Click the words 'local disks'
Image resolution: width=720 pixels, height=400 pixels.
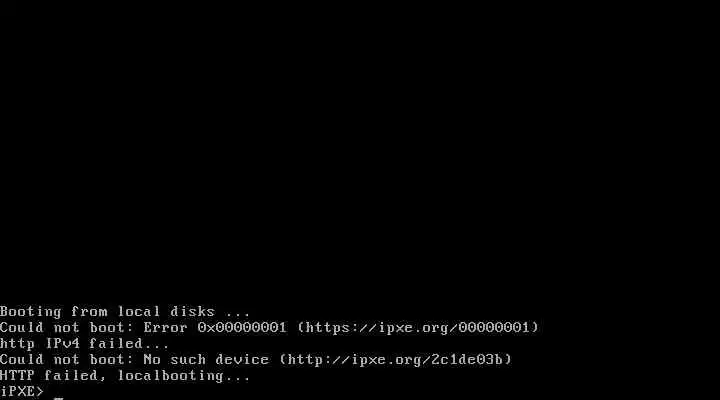166,311
